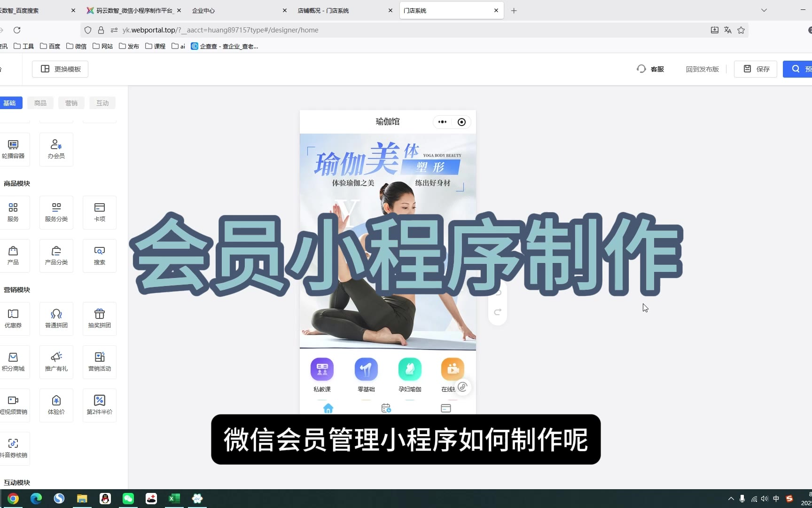Show the site shield protection info

(88, 30)
